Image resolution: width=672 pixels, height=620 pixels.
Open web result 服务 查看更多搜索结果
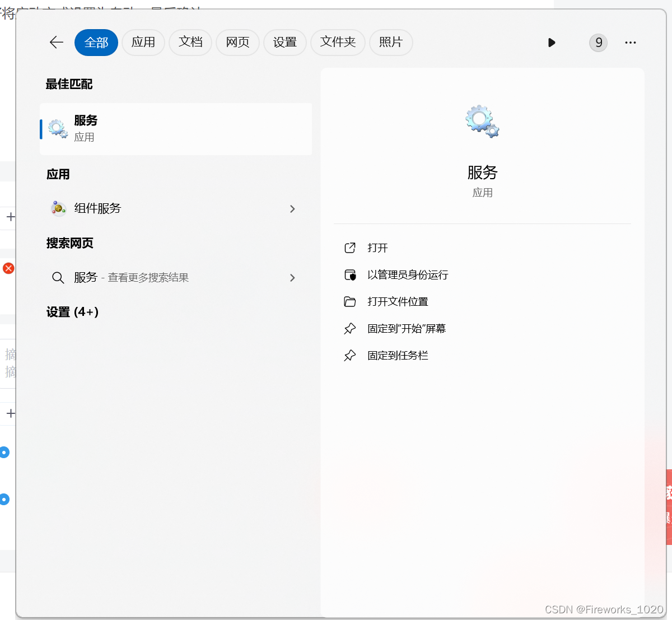pyautogui.click(x=176, y=277)
